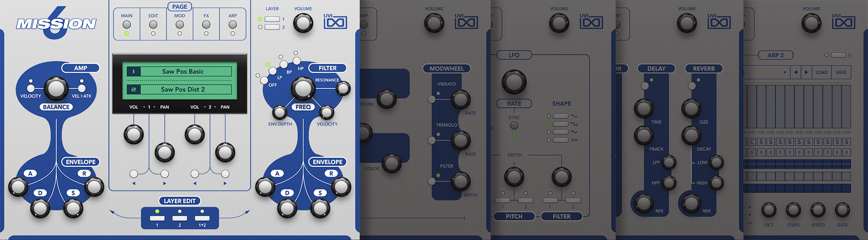Click the ARP step cell labeled C
Viewport: 868px width, 240px height.
click(752, 142)
